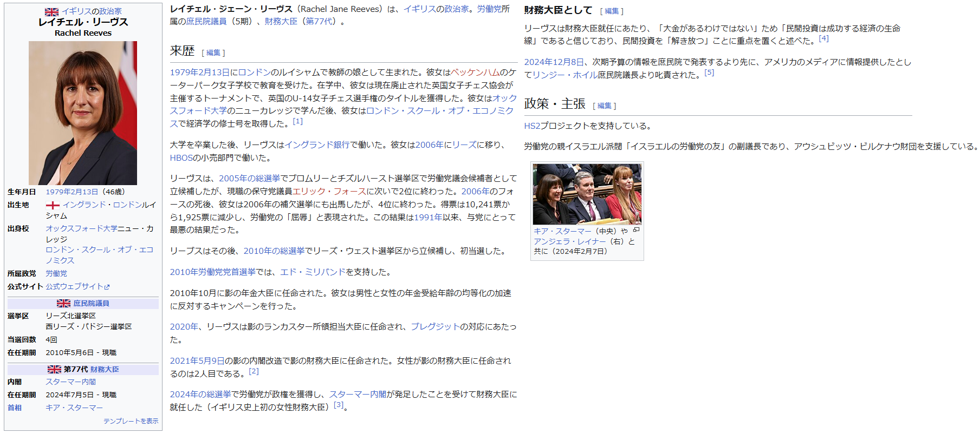Click スターマー内閣 in the infobox

pos(70,382)
